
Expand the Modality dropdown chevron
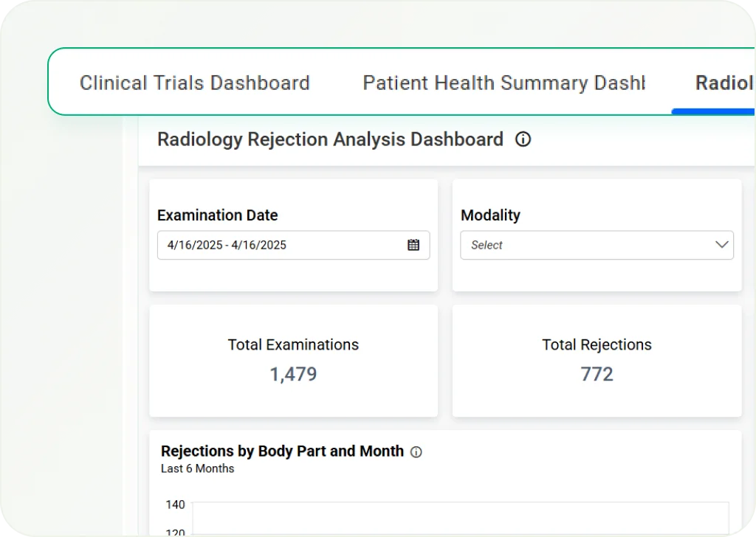pyautogui.click(x=721, y=245)
